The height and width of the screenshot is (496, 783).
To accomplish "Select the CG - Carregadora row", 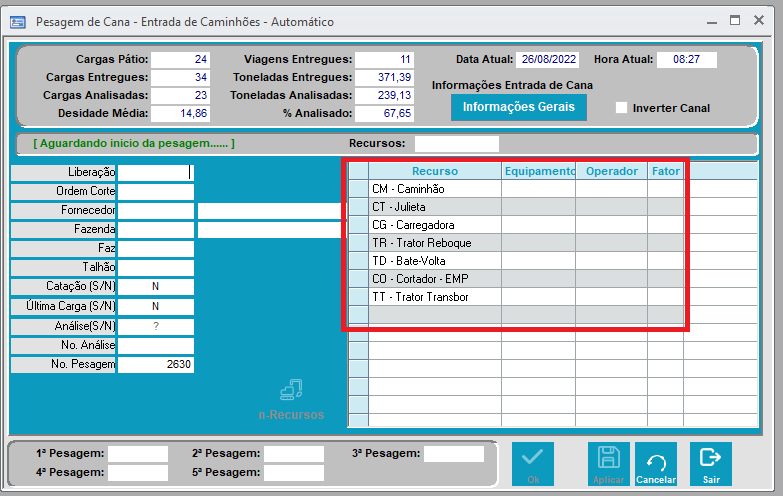I will point(516,225).
